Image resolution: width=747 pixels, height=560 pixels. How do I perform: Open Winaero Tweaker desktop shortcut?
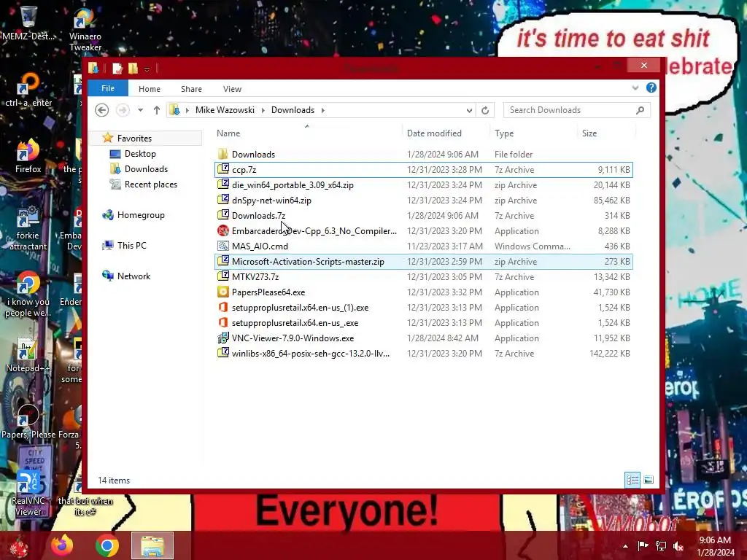85,30
